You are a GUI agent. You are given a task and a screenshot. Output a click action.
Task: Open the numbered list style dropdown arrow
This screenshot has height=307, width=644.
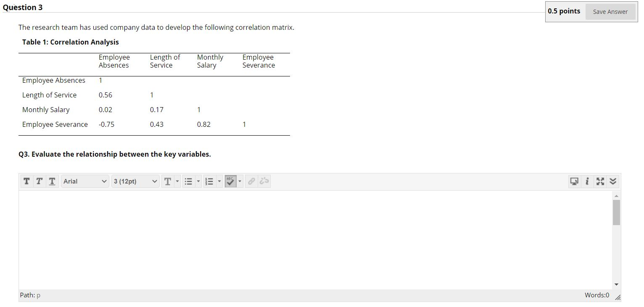tap(219, 181)
